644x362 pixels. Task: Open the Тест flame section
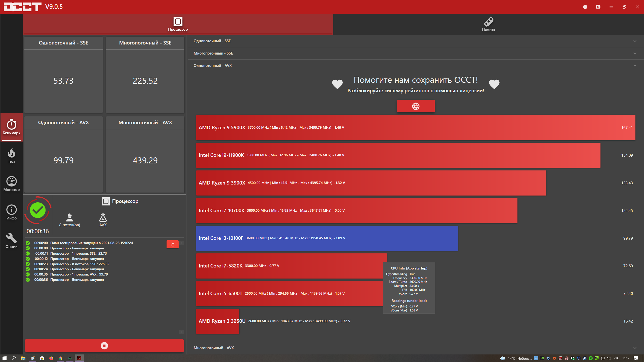[x=11, y=156]
